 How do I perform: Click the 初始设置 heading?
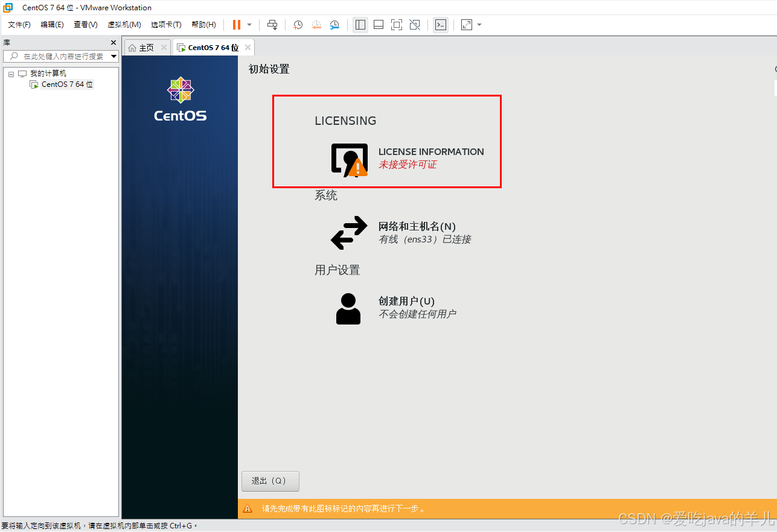(x=269, y=69)
